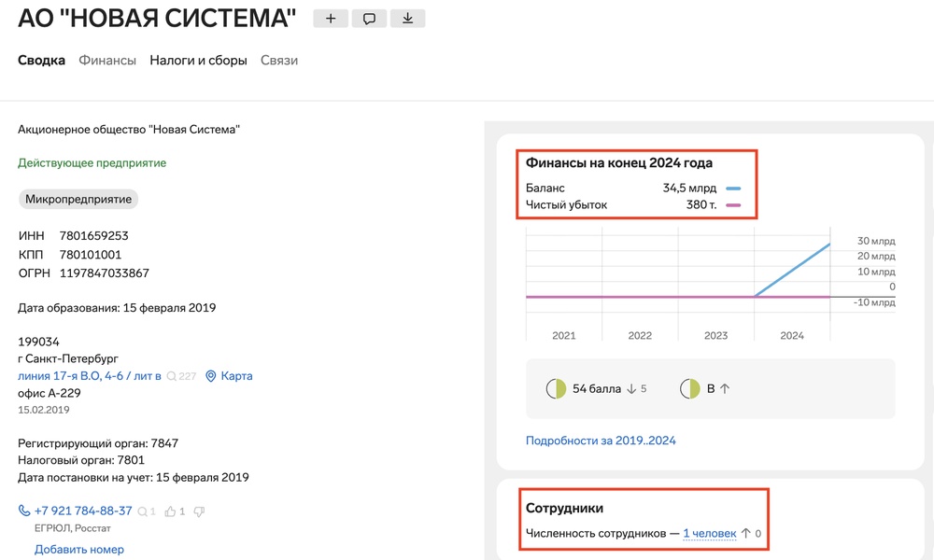
Task: Click the thumbs-down icon by the phone number
Action: [198, 511]
